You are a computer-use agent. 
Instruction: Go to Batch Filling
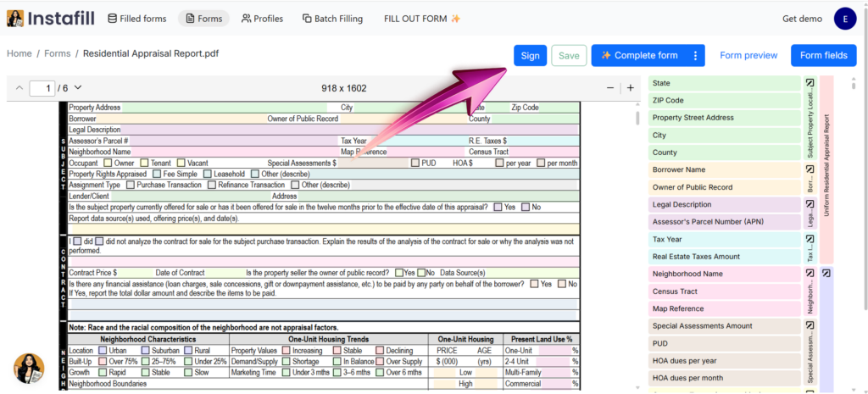(x=332, y=19)
